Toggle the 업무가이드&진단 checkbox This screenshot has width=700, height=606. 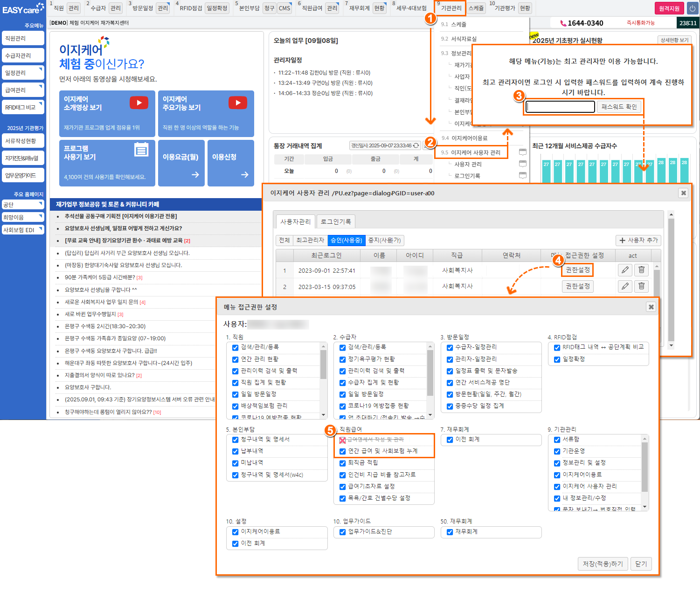coord(343,532)
